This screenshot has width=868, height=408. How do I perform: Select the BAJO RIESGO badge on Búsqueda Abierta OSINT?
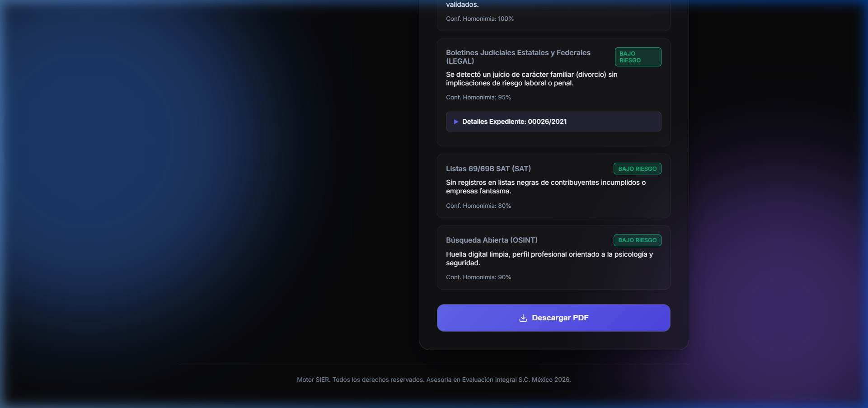click(x=637, y=240)
